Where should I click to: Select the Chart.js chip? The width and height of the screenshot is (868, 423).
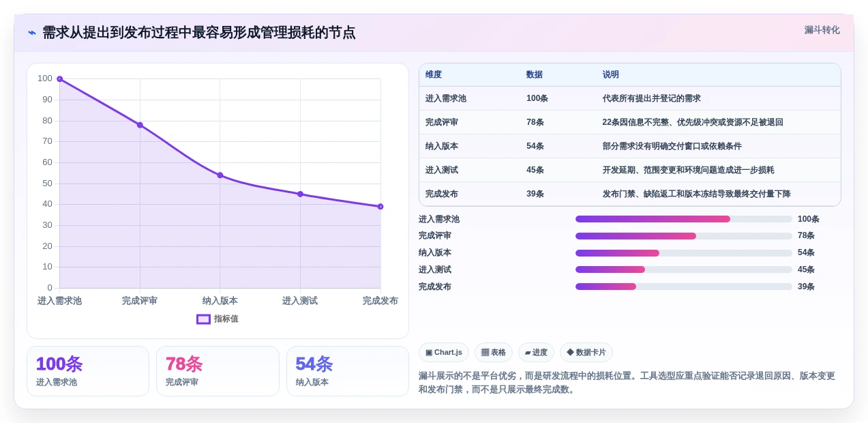tap(444, 352)
